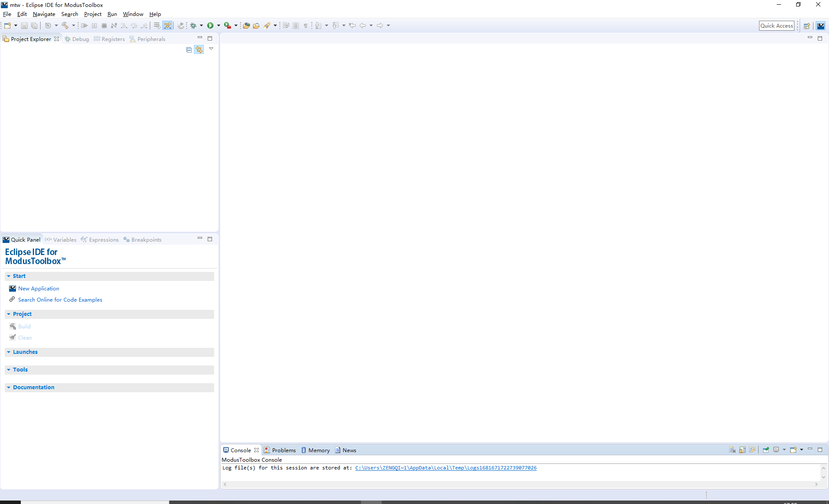Viewport: 829px width, 504px height.
Task: Switch to the News tab
Action: 345,450
